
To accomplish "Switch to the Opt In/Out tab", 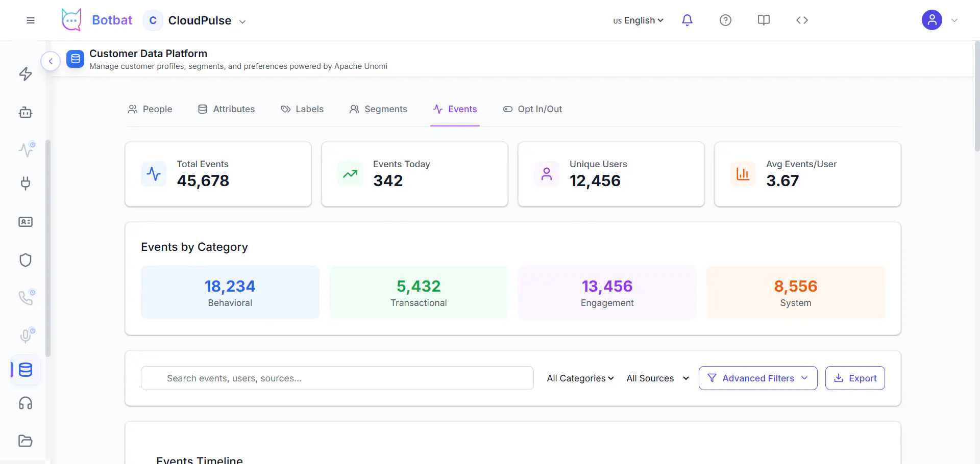I will (532, 109).
